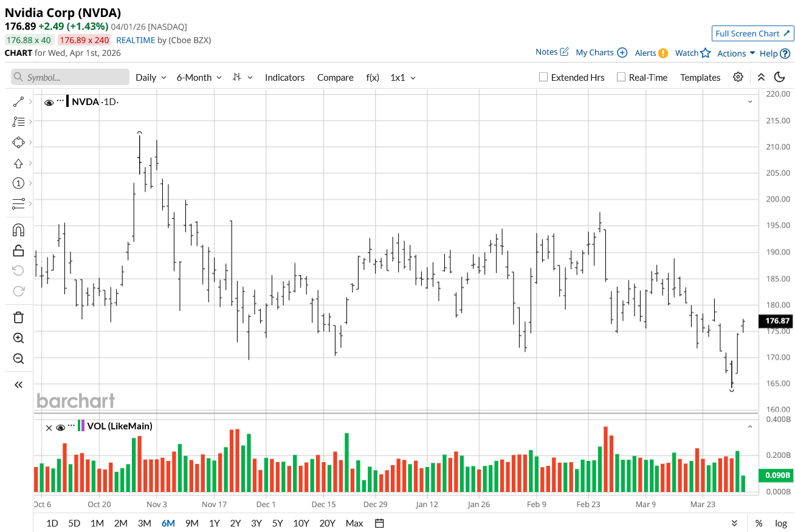Screen dimensions: 795x532
Task: Add chart via My Charts plus icon
Action: click(x=622, y=52)
